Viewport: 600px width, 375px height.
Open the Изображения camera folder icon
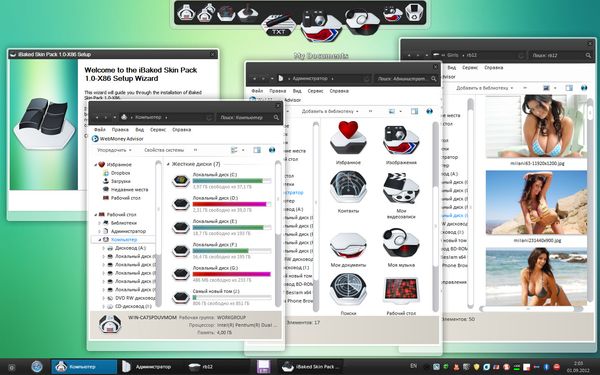tap(401, 140)
